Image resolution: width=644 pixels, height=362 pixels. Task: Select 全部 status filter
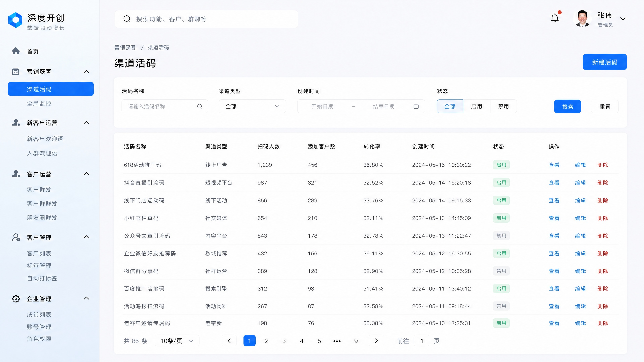450,106
